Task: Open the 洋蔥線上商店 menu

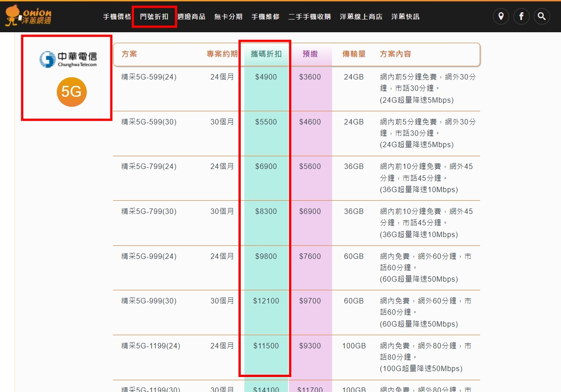Action: click(361, 17)
